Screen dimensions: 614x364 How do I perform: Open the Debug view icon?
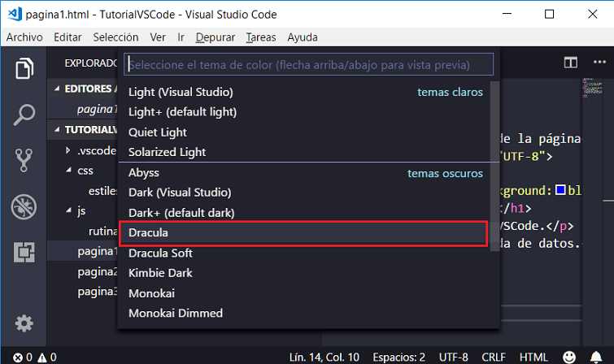point(24,206)
